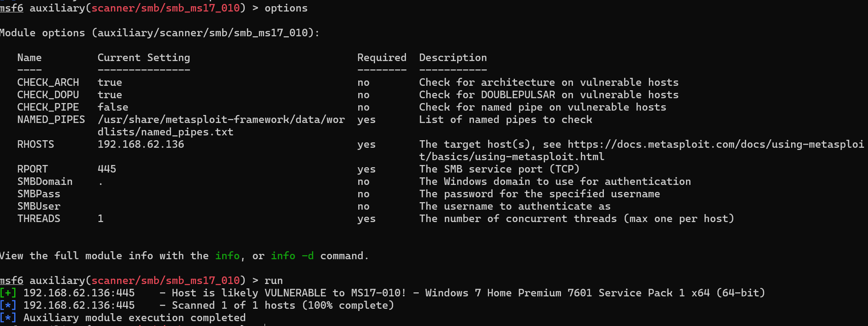The width and height of the screenshot is (868, 326).
Task: Click the "false" setting of CHECK_PIPE
Action: pyautogui.click(x=113, y=107)
